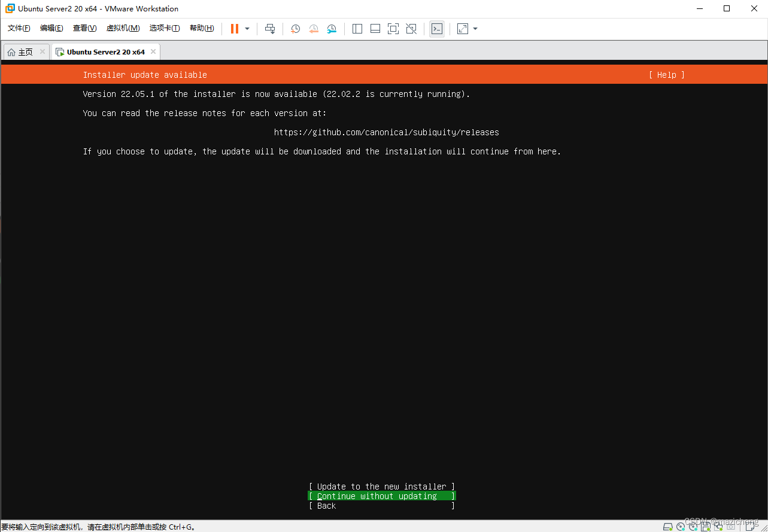Click the hard disk status bar icon
Screen dimensions: 768x532
coord(668,527)
